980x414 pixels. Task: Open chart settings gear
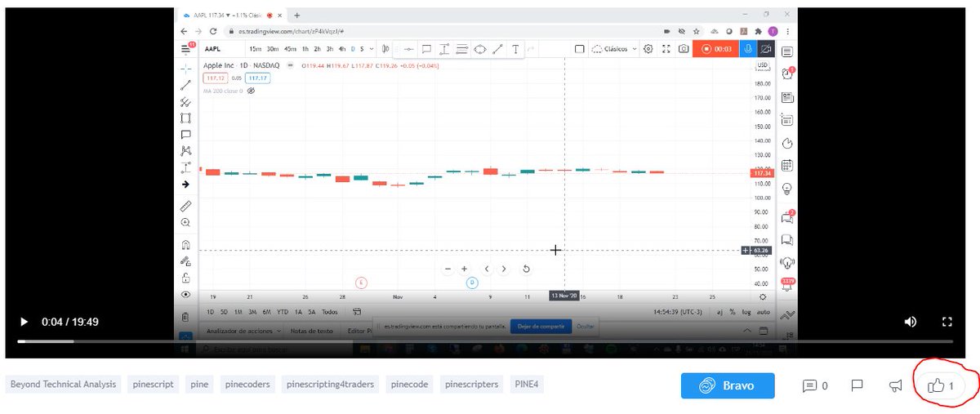[648, 49]
